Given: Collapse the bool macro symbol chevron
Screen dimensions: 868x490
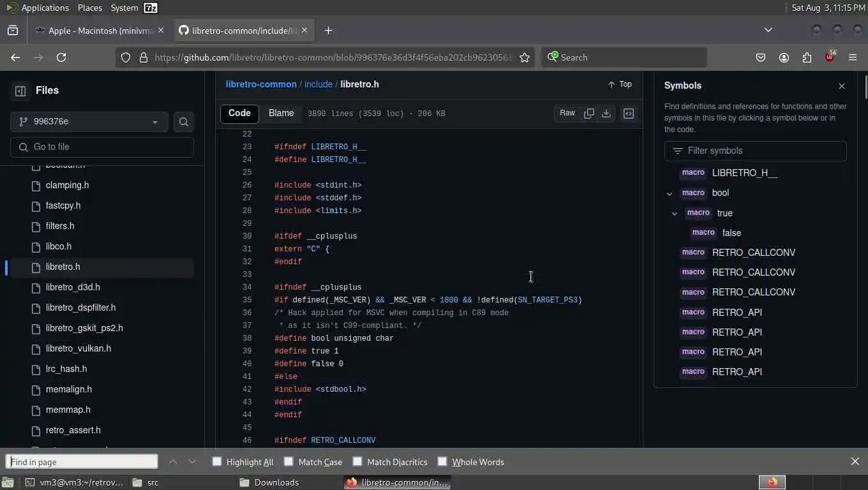Looking at the screenshot, I should (x=669, y=193).
